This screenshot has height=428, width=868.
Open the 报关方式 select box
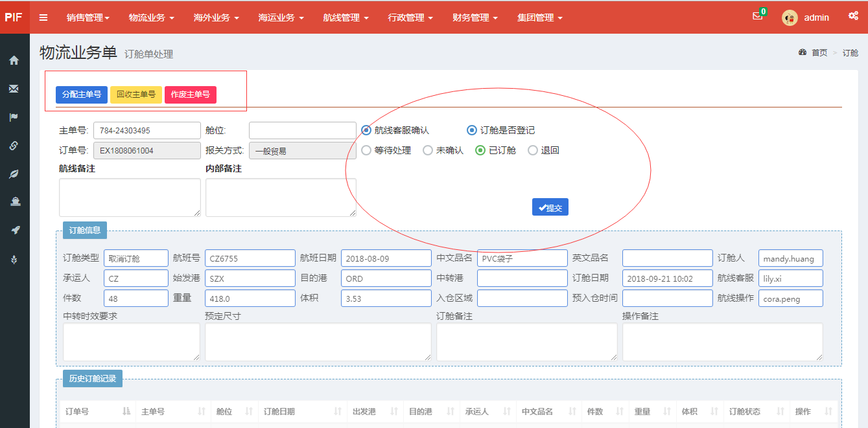pyautogui.click(x=303, y=151)
